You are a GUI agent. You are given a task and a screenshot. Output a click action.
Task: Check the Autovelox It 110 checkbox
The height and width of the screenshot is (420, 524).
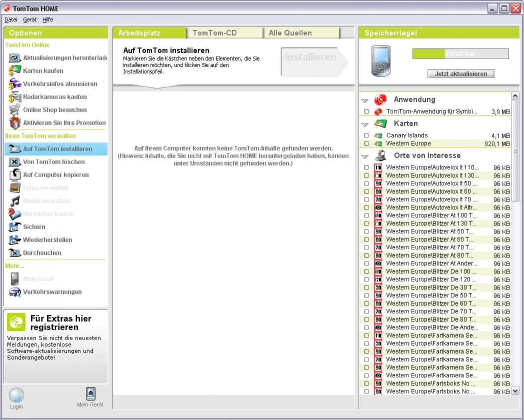[x=366, y=167]
